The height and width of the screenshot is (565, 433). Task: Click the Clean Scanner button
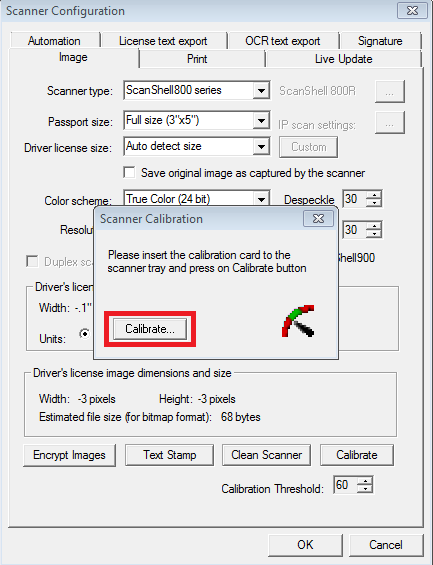click(x=267, y=455)
